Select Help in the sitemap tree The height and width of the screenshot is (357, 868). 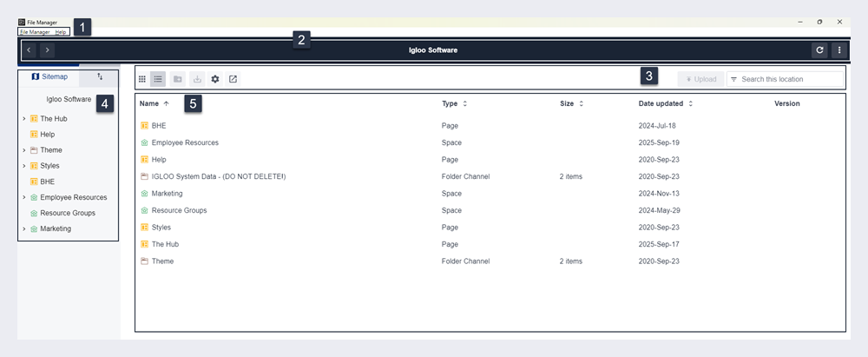48,134
